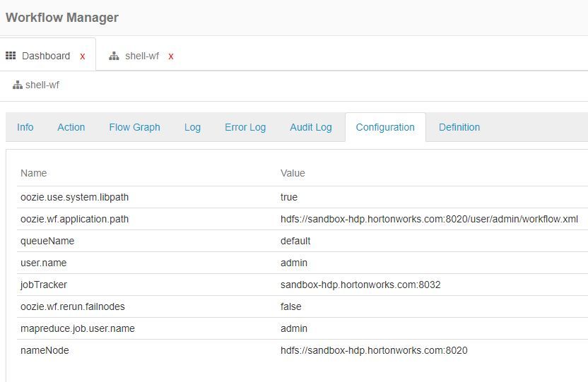
Task: Show the Flow Graph tab
Action: [134, 127]
